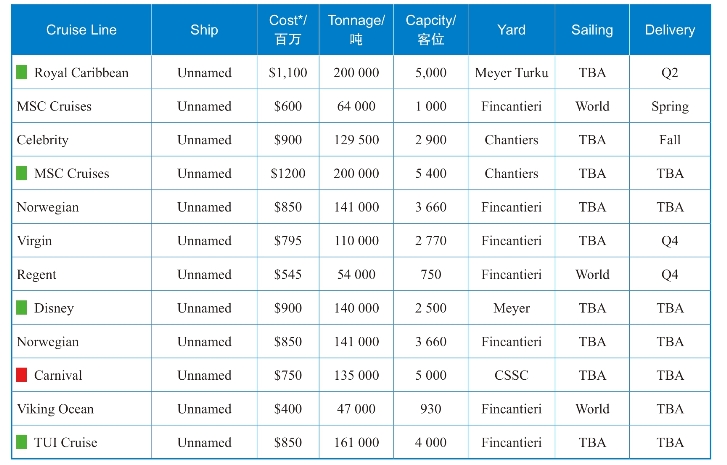Select the Ship column header
Screen dimensions: 727x465
[x=204, y=30]
